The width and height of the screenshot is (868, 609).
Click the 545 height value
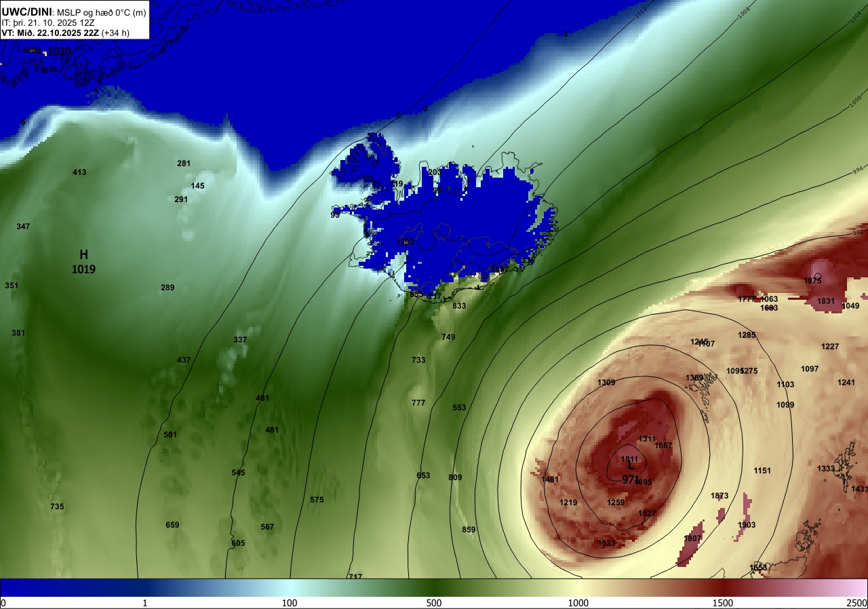[238, 473]
